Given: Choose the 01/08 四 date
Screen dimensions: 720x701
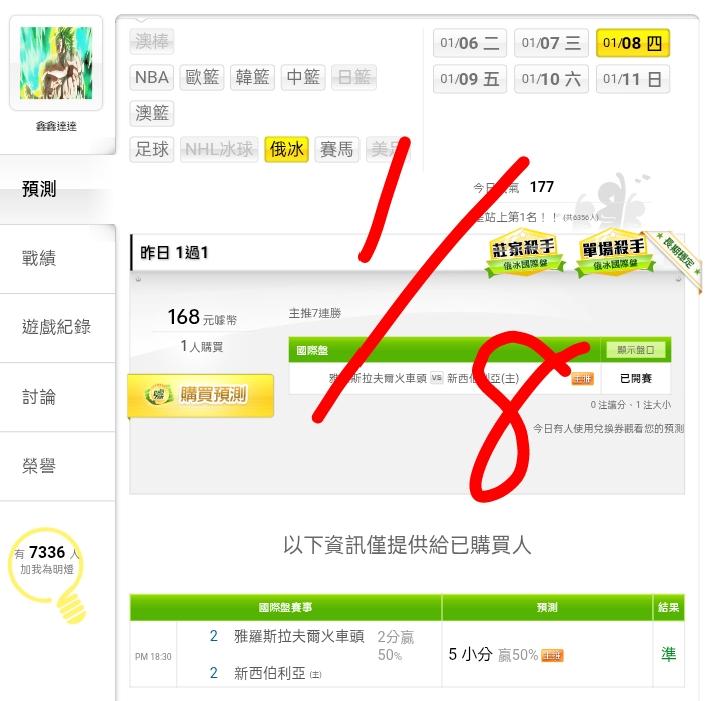Looking at the screenshot, I should pyautogui.click(x=632, y=43).
